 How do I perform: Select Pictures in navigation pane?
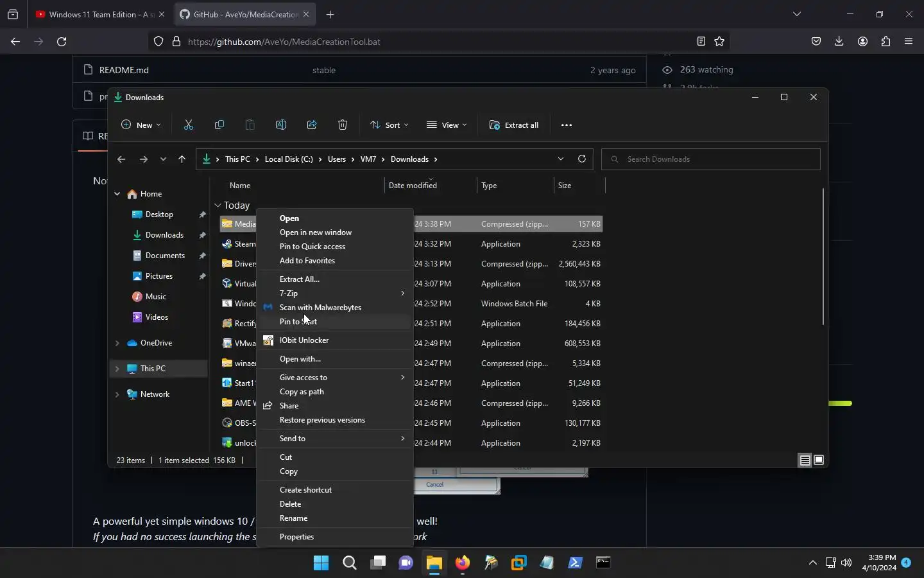click(159, 276)
